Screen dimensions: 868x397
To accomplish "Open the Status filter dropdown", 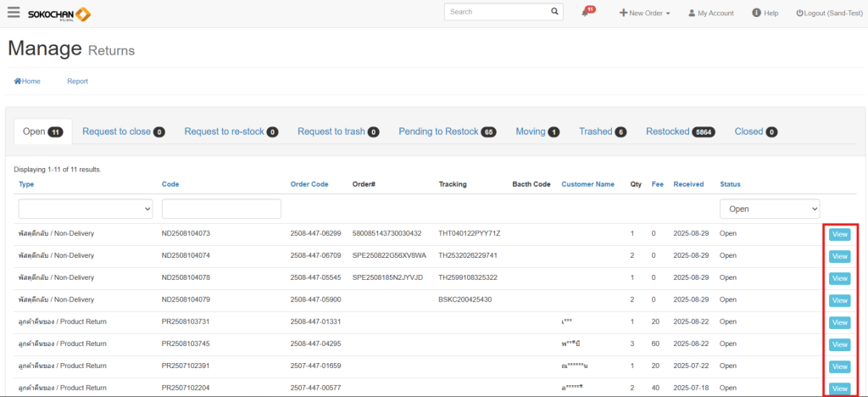I will (x=770, y=209).
